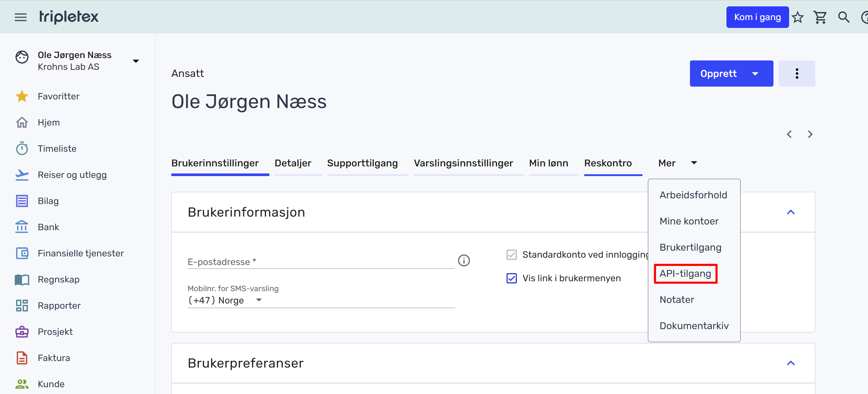
Task: Open the shopping cart icon
Action: coord(820,17)
